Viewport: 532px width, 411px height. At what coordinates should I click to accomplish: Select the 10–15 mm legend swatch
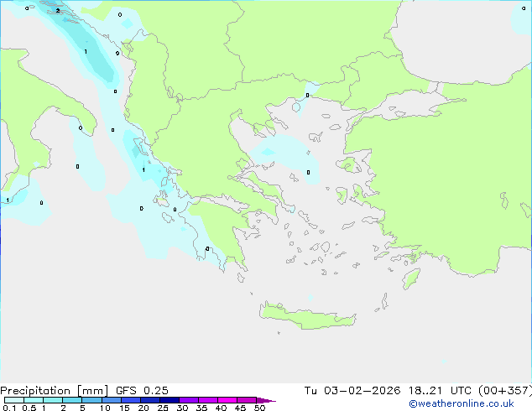pos(111,400)
